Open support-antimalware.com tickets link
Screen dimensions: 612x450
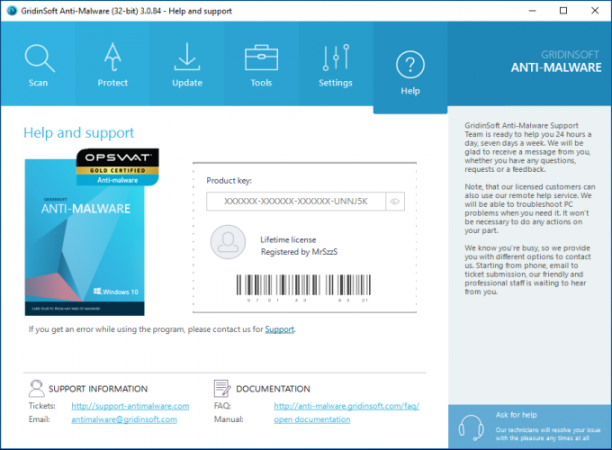coord(130,406)
